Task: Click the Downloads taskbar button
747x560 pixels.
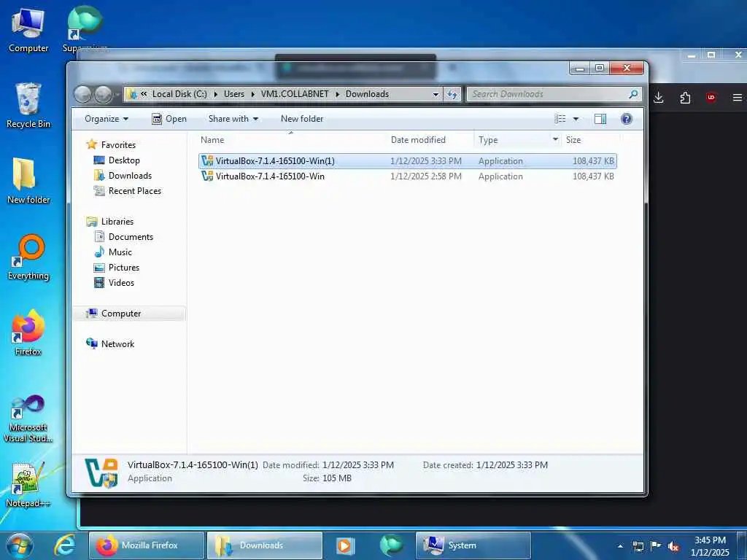Action: pos(264,545)
